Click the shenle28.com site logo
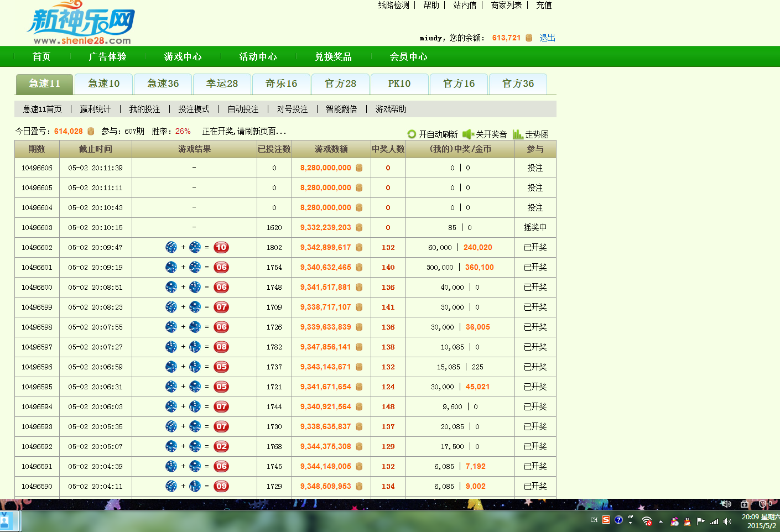The width and height of the screenshot is (780, 532). (81, 24)
